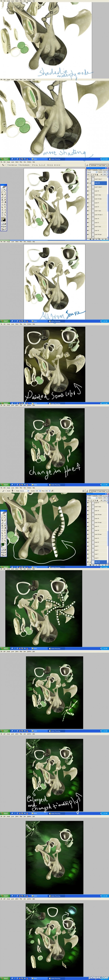Toggle eye of highlighted bottom layer in green Layers panel
The height and width of the screenshot is (980, 109).
pyautogui.click(x=88, y=562)
